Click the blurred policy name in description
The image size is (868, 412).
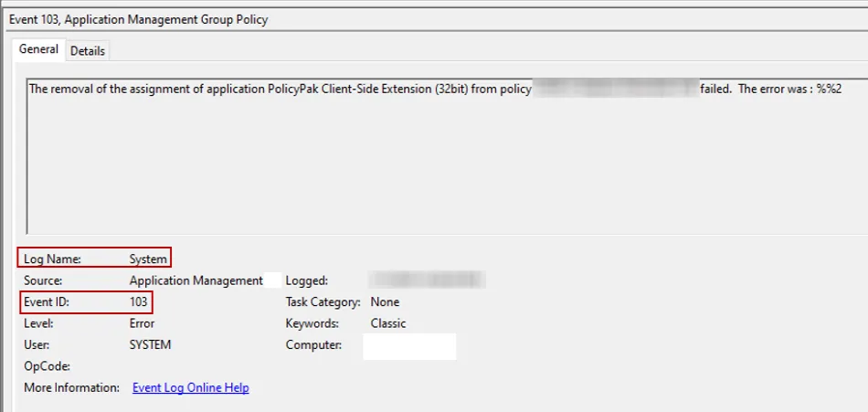[614, 90]
